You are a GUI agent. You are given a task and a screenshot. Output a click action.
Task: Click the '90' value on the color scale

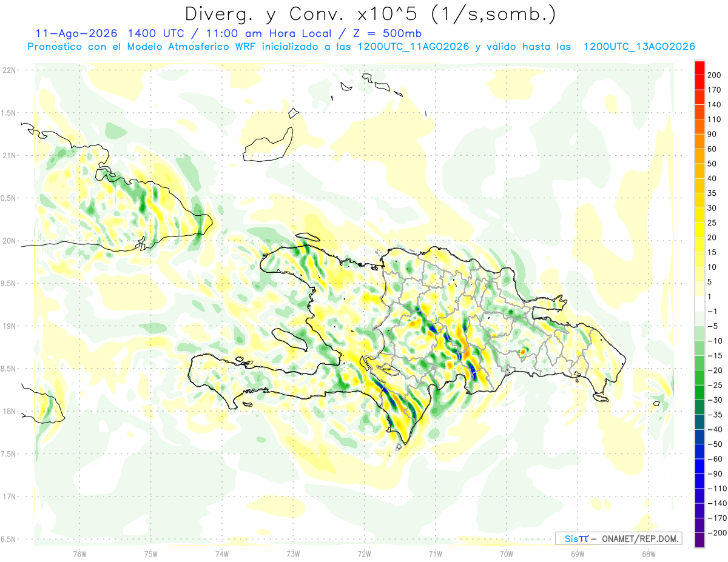713,135
